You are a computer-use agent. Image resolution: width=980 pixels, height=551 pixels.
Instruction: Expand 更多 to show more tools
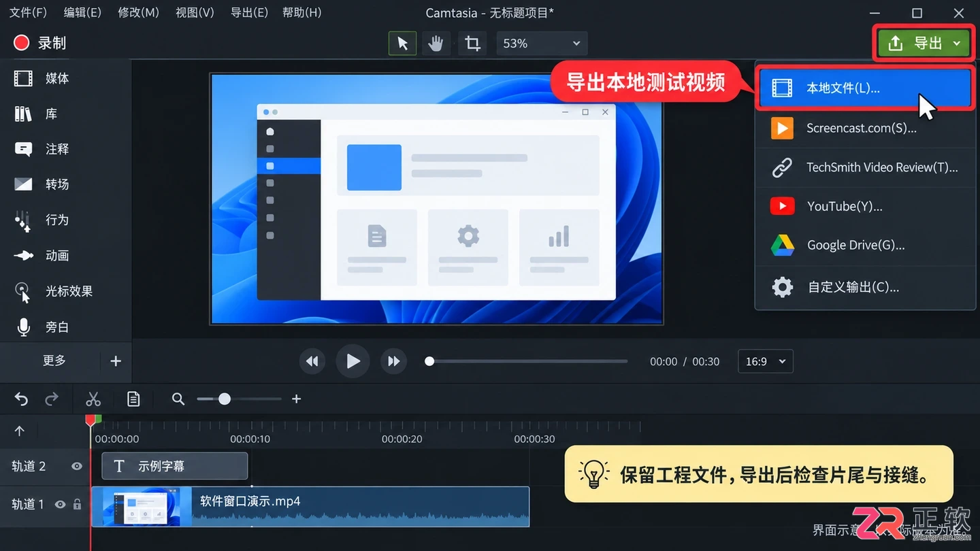point(54,361)
